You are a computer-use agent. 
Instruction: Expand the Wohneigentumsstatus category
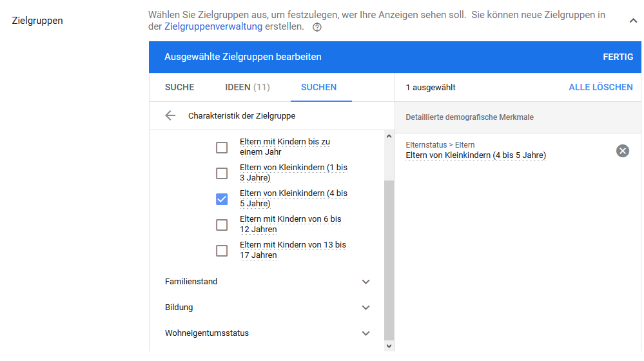tap(366, 333)
